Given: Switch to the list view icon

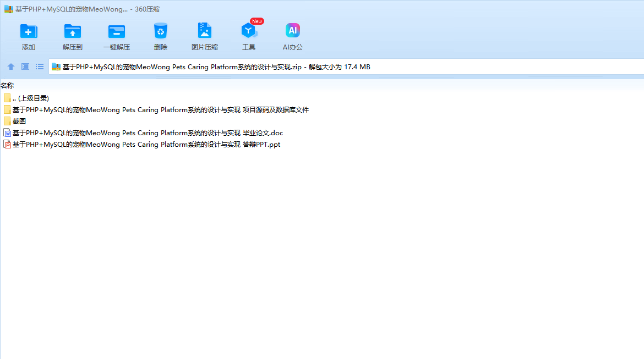Looking at the screenshot, I should 40,67.
